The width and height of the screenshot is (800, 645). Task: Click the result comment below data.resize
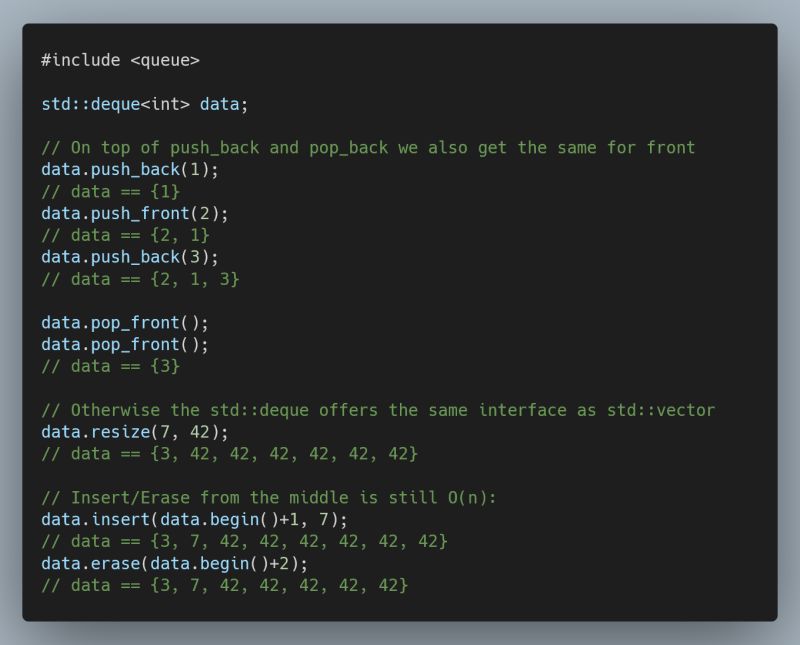pyautogui.click(x=229, y=454)
